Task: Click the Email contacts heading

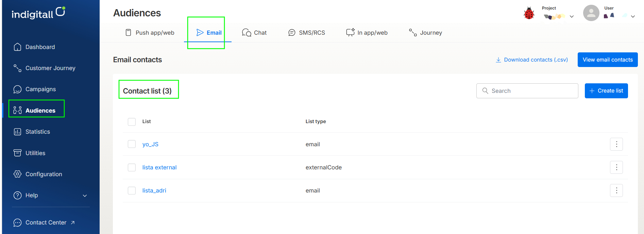Action: coord(137,60)
